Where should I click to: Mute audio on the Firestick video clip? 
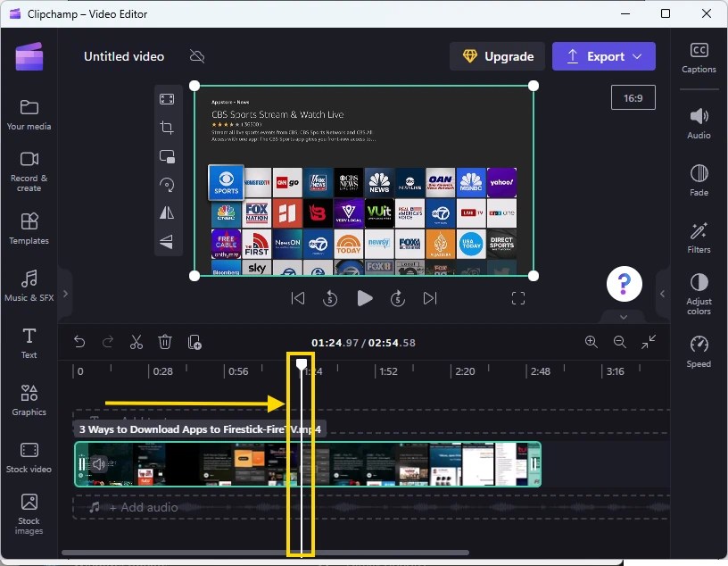(x=98, y=464)
